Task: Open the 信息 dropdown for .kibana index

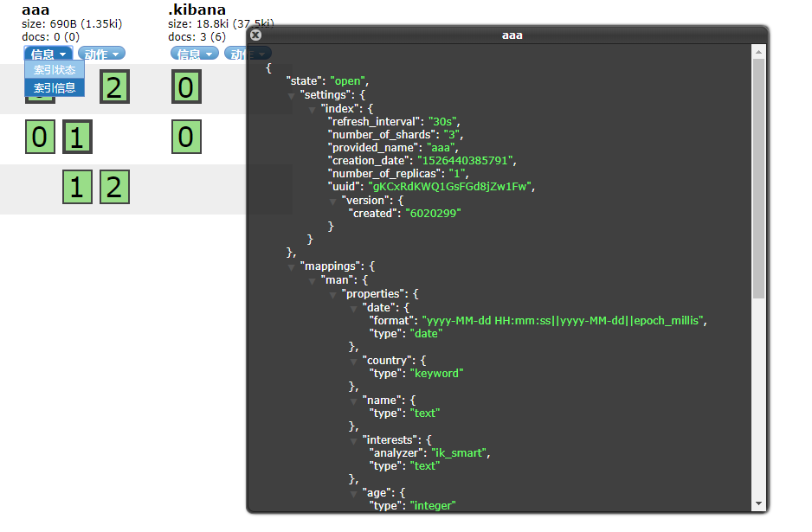Action: click(195, 54)
